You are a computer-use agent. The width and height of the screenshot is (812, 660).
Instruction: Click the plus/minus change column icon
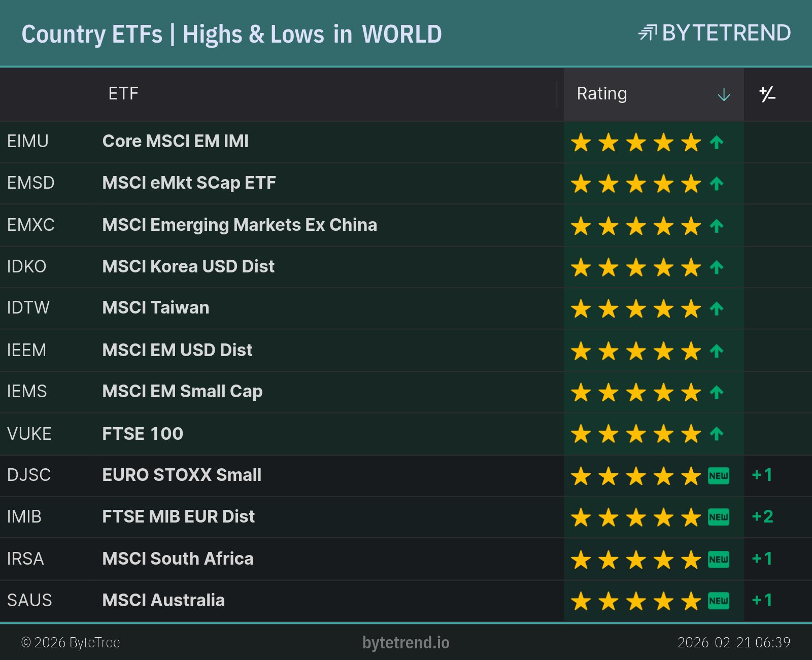(x=767, y=94)
